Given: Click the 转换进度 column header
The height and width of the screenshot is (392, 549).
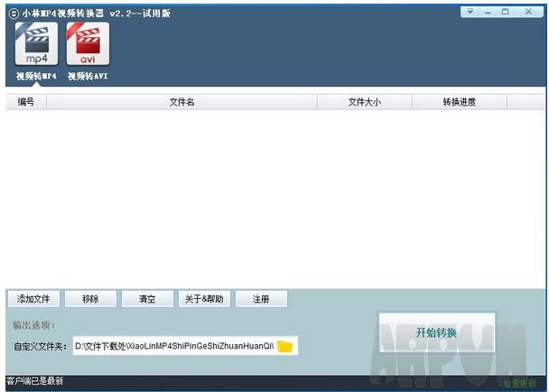Looking at the screenshot, I should pyautogui.click(x=460, y=102).
